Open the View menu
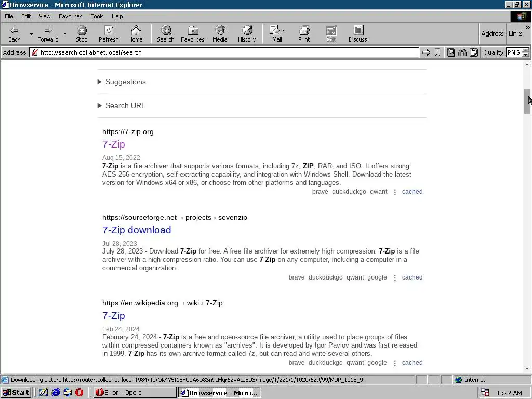This screenshot has height=399, width=532. [x=45, y=16]
